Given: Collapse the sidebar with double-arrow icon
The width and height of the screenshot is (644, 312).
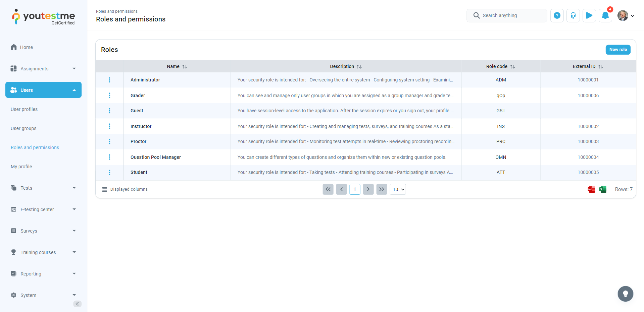Looking at the screenshot, I should coord(78,304).
